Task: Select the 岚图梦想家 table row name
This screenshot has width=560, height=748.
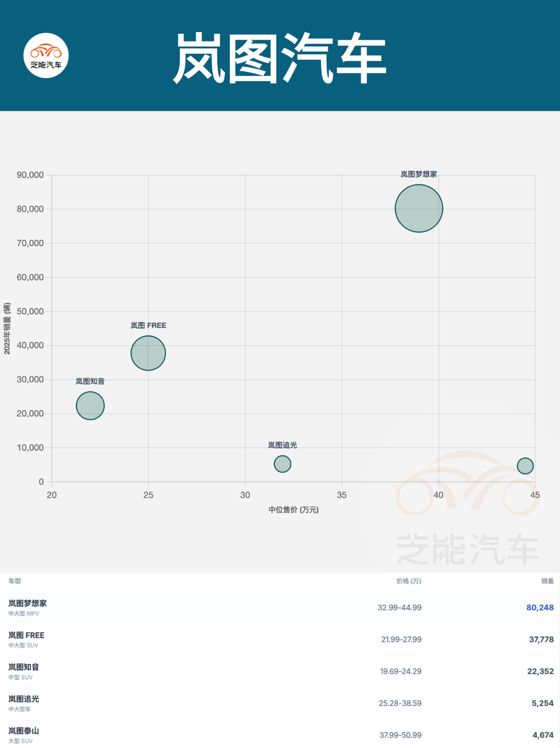Action: tap(27, 603)
